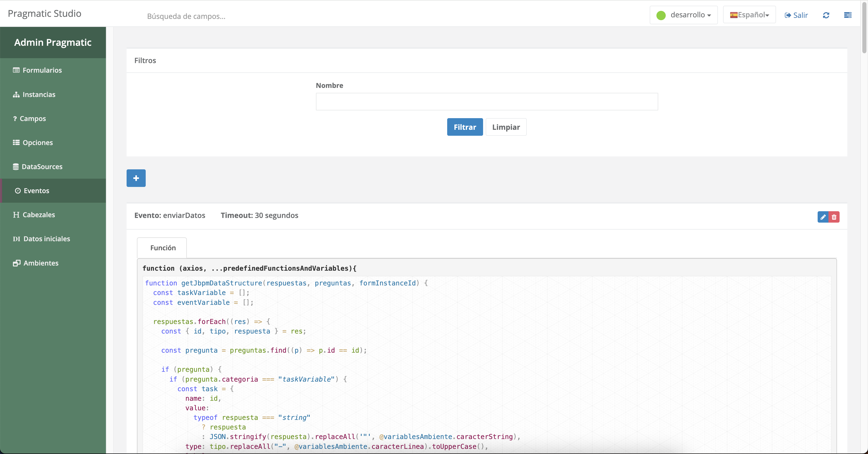Click the Filtros panel heading

145,60
